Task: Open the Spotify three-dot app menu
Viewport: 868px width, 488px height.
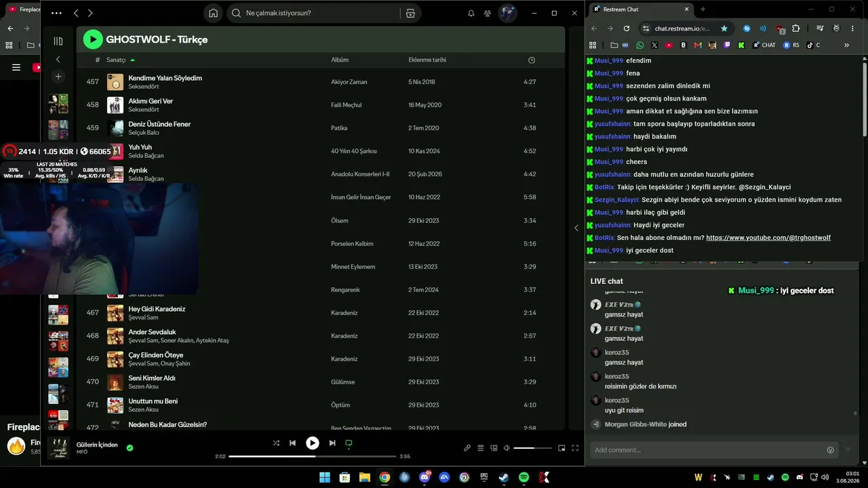Action: (56, 13)
